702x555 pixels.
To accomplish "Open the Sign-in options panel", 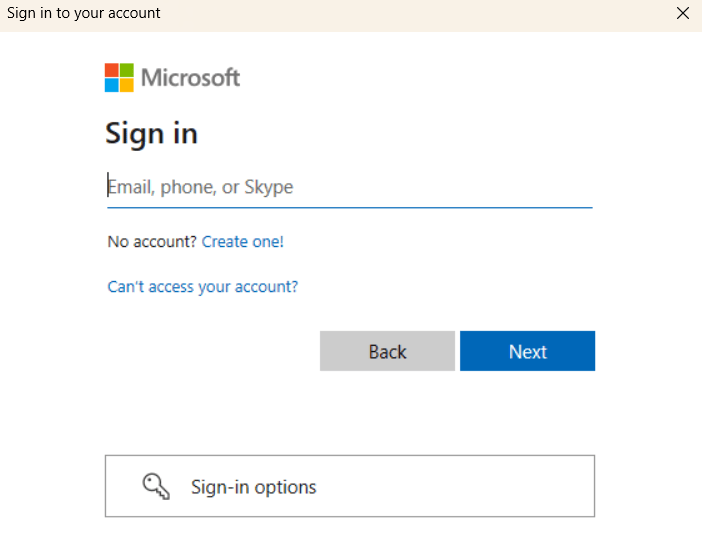I will coord(349,486).
